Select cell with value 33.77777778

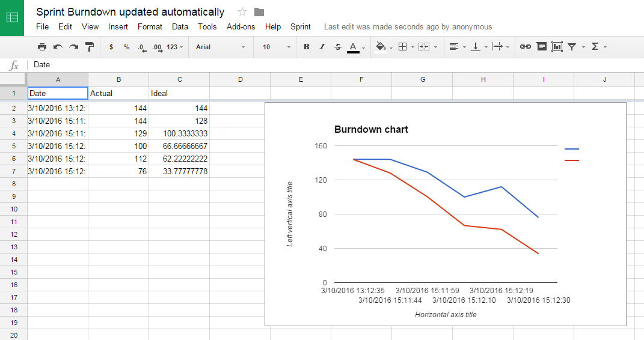point(179,171)
